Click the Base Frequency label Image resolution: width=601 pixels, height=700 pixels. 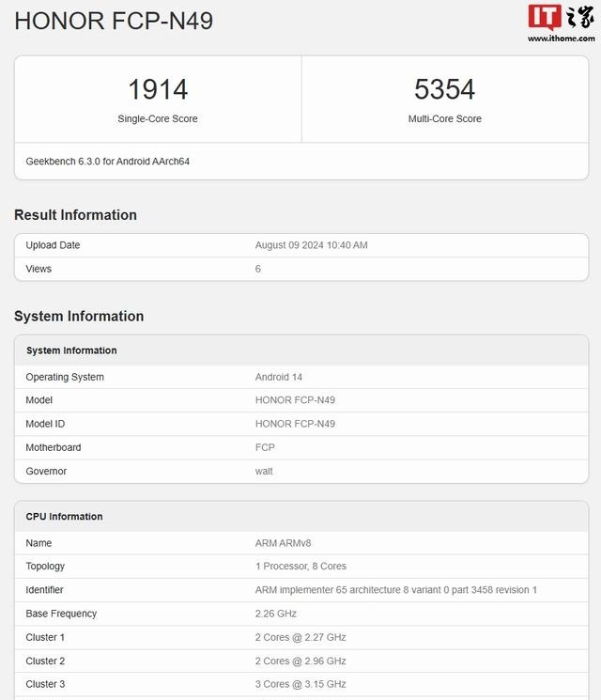(x=61, y=614)
